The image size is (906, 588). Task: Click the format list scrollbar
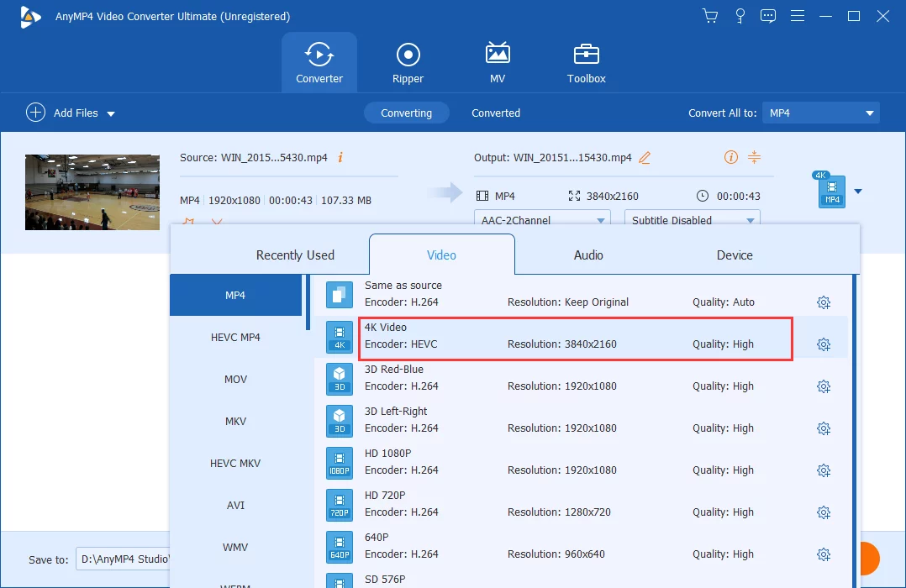tap(308, 302)
